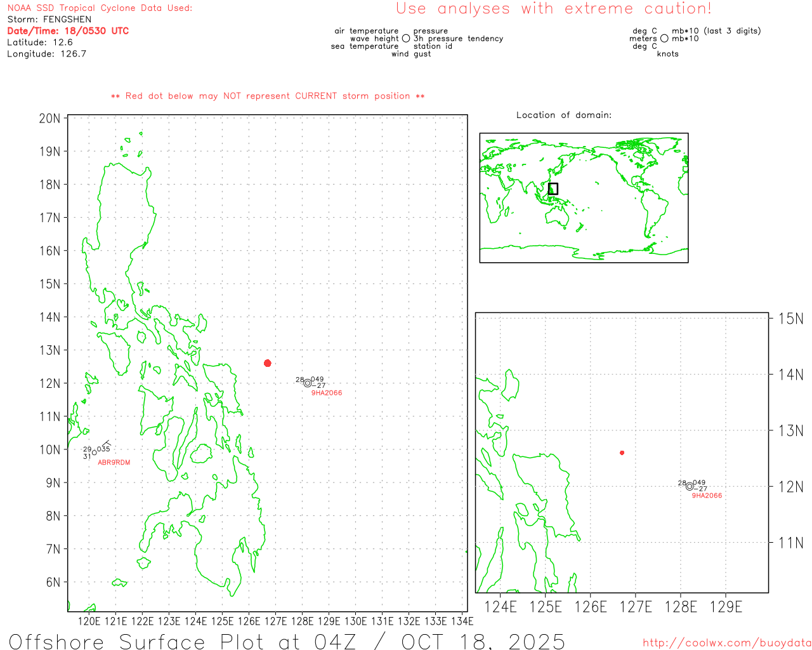Image resolution: width=812 pixels, height=650 pixels.
Task: Click the 'station id' legend label
Action: tap(433, 46)
